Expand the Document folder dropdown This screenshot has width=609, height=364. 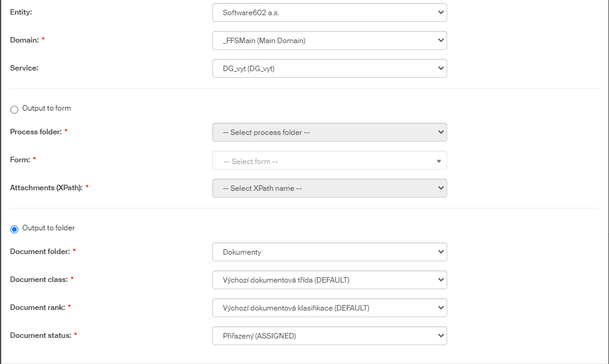(x=329, y=252)
